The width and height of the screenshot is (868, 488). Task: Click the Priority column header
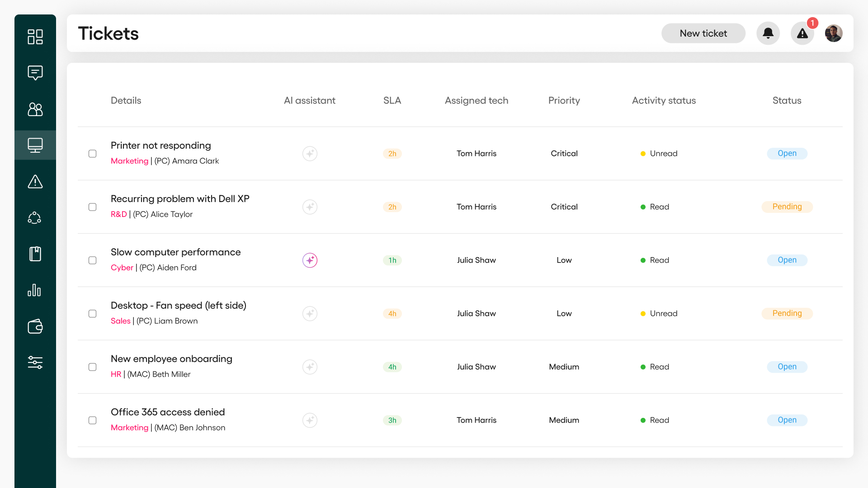[x=564, y=100]
